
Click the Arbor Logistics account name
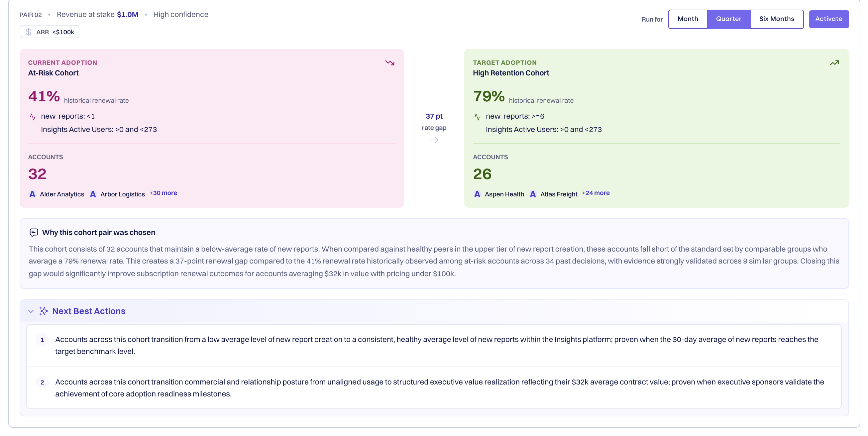123,194
